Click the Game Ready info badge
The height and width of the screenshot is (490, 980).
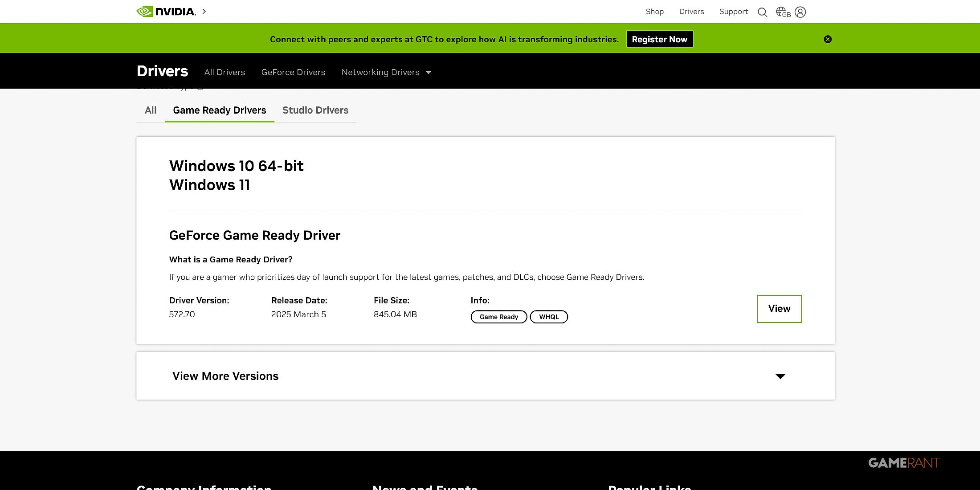point(498,317)
